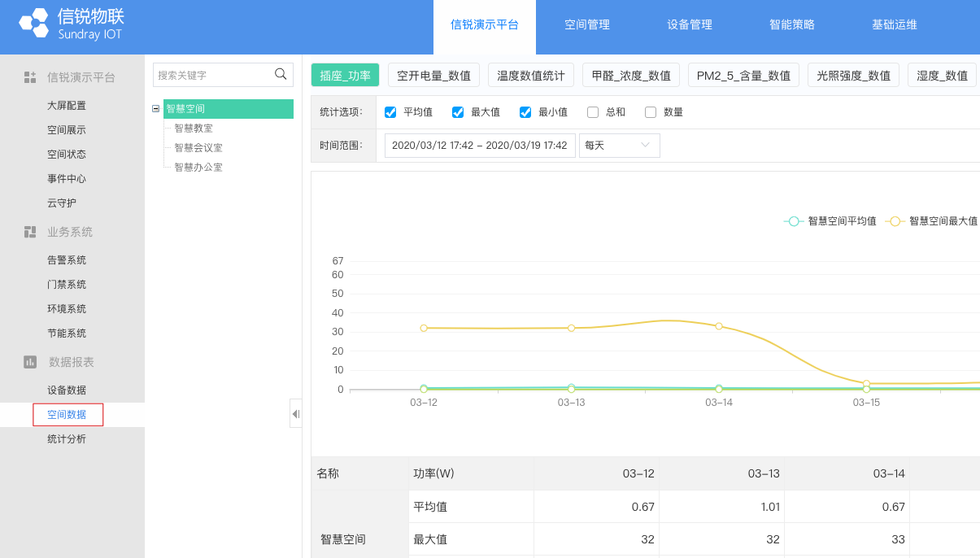Select 智慧会议室 in the tree
The image size is (980, 558).
[198, 148]
